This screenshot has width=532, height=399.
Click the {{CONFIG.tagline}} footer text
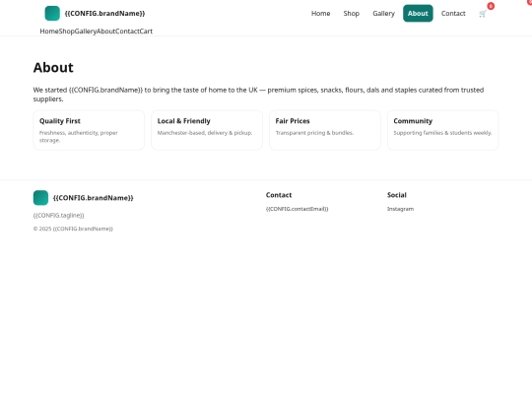(x=59, y=215)
